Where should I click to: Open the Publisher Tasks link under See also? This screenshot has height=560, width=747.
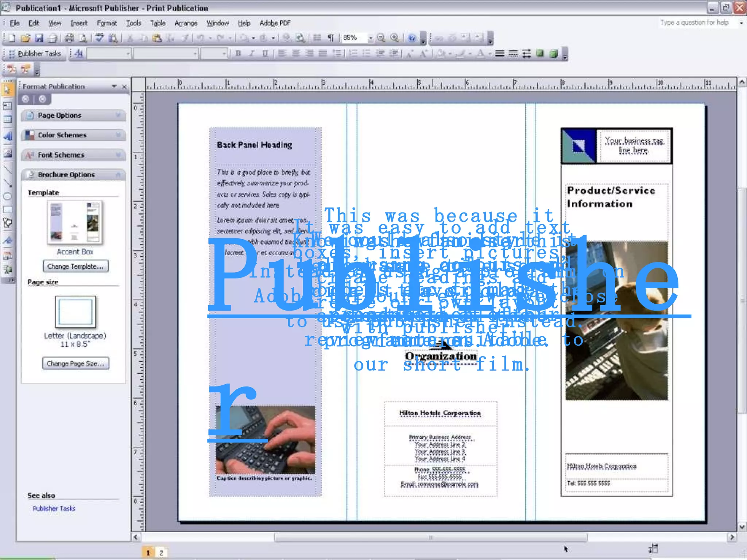click(54, 509)
